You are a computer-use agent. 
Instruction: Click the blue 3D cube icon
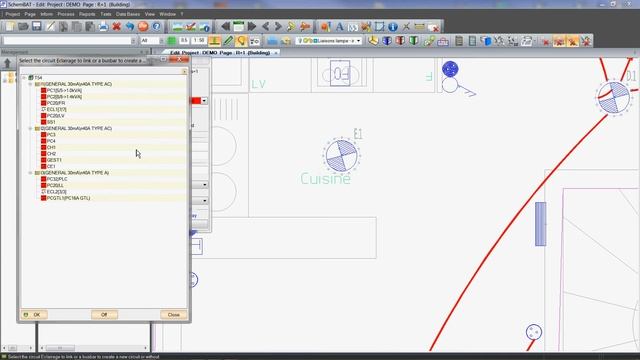click(x=387, y=41)
